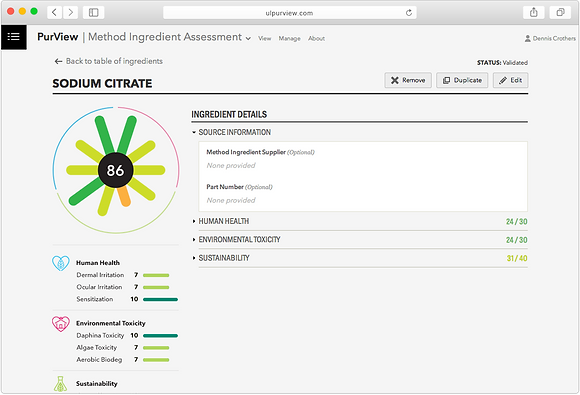Collapse the Source Information section

[x=231, y=132]
